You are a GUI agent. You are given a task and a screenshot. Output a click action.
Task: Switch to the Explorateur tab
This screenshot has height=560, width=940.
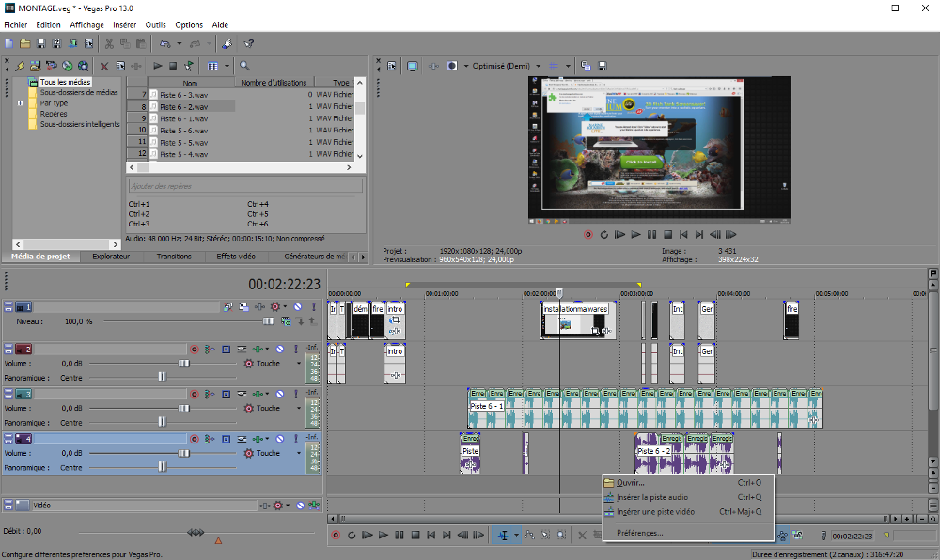111,257
